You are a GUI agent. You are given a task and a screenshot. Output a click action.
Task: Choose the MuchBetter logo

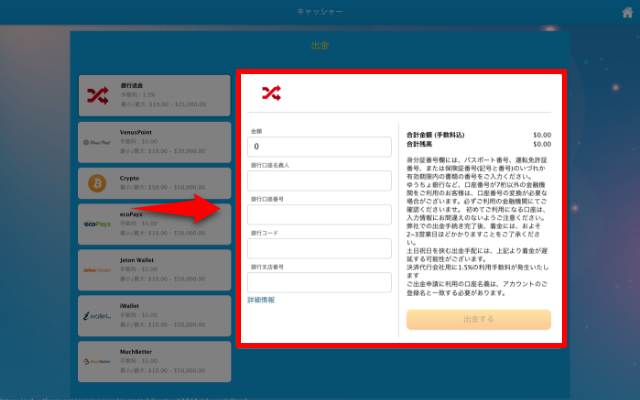click(97, 360)
